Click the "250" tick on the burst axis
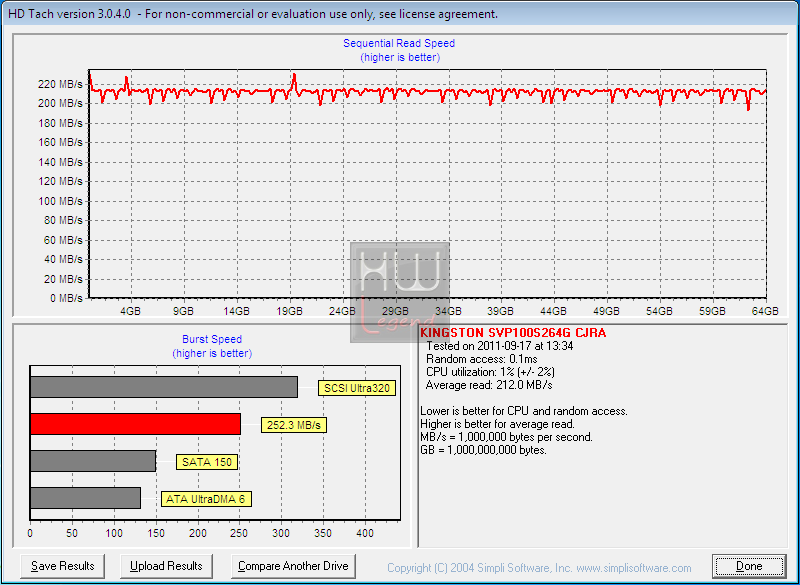 [x=239, y=533]
